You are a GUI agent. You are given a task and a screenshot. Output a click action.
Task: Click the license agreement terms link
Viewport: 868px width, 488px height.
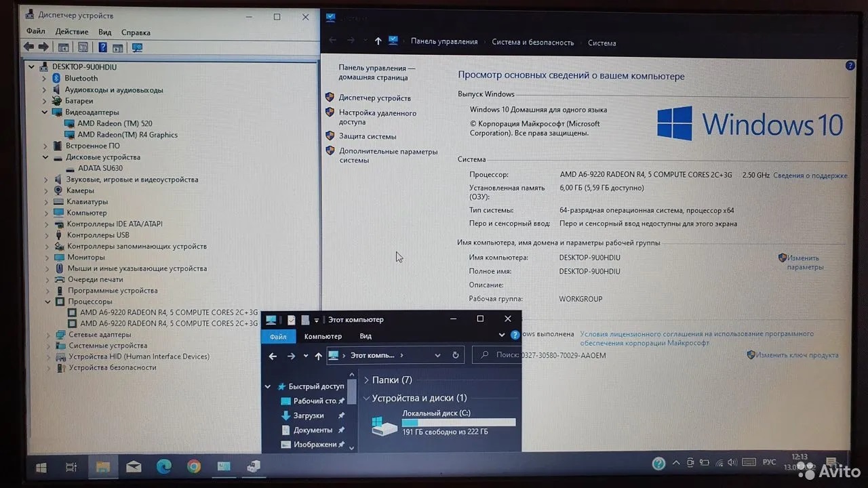[696, 338]
